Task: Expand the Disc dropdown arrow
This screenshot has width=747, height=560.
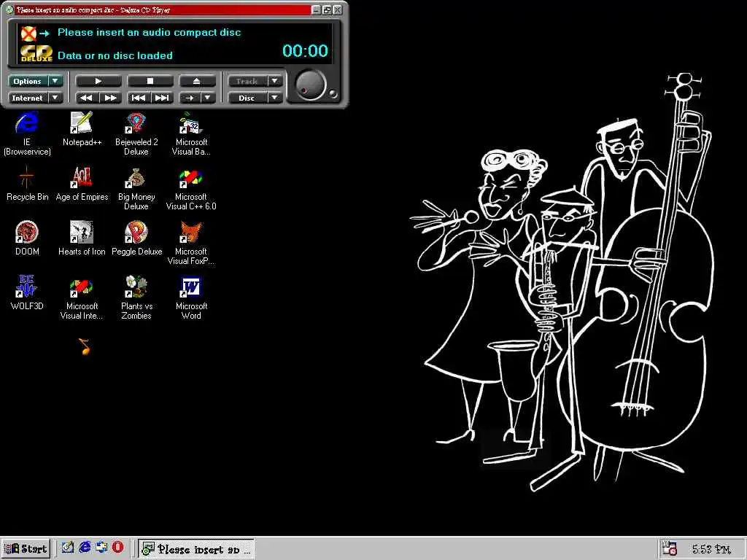Action: [x=275, y=98]
